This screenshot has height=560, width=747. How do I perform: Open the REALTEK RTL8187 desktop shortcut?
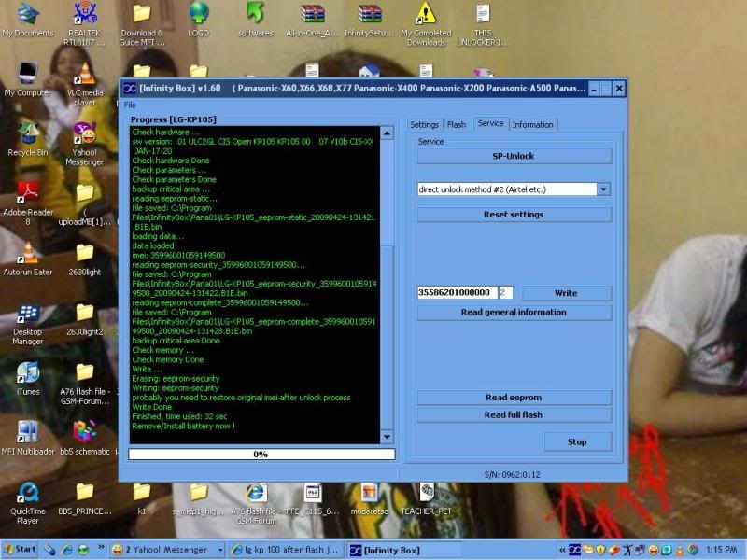(85, 22)
